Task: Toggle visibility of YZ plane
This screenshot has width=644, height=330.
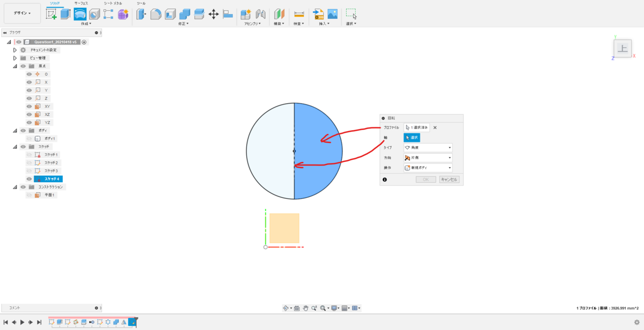Action: [x=29, y=123]
